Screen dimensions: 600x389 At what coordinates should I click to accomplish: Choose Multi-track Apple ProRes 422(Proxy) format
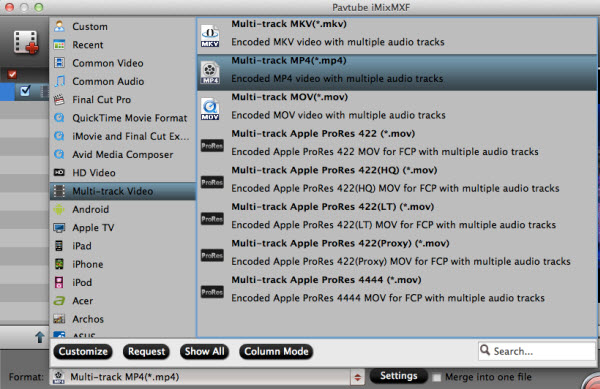(x=397, y=256)
